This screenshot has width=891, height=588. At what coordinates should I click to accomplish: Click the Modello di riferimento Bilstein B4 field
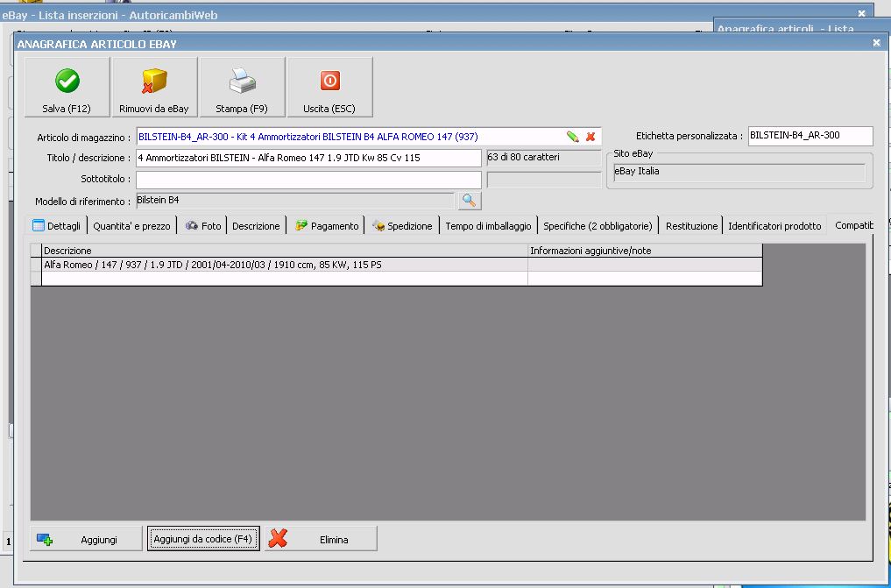pyautogui.click(x=295, y=201)
